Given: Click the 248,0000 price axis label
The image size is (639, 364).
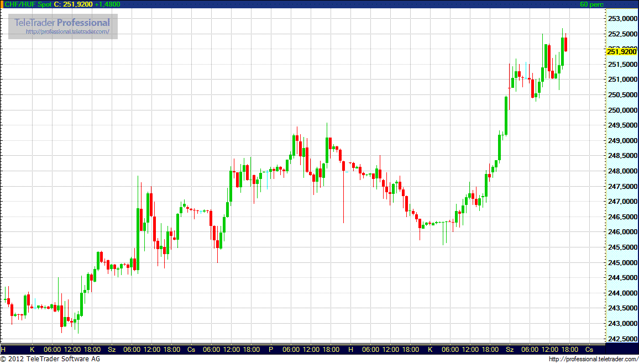Looking at the screenshot, I should tap(622, 171).
